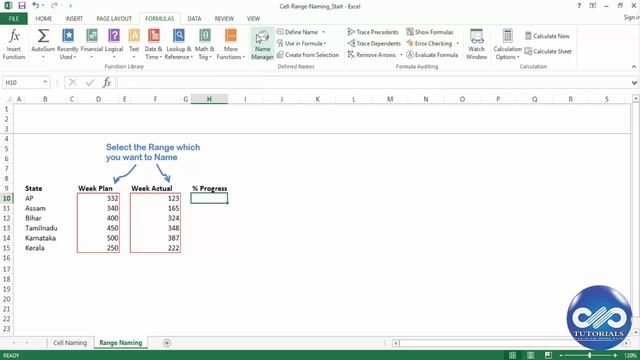The width and height of the screenshot is (640, 360).
Task: Open Calculation Options menu
Action: click(507, 44)
